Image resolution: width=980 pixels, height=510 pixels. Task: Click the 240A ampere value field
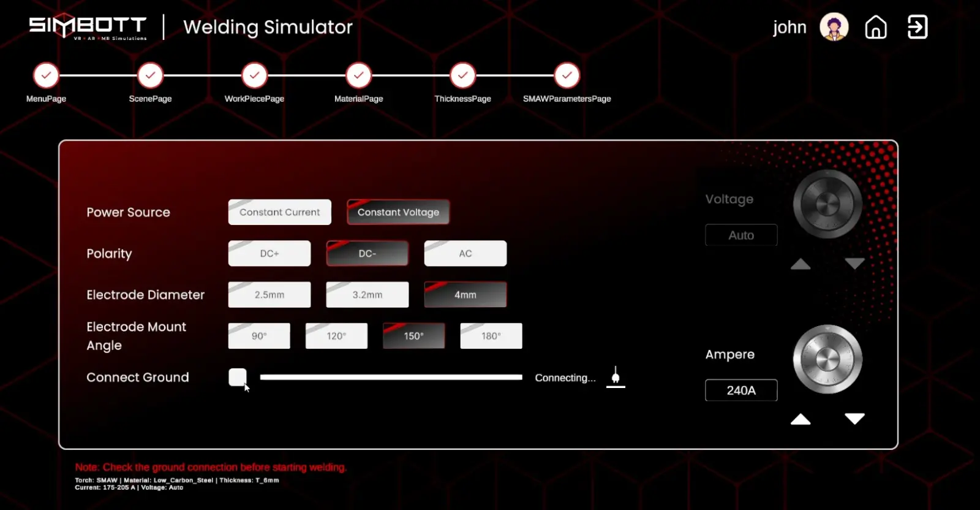741,390
